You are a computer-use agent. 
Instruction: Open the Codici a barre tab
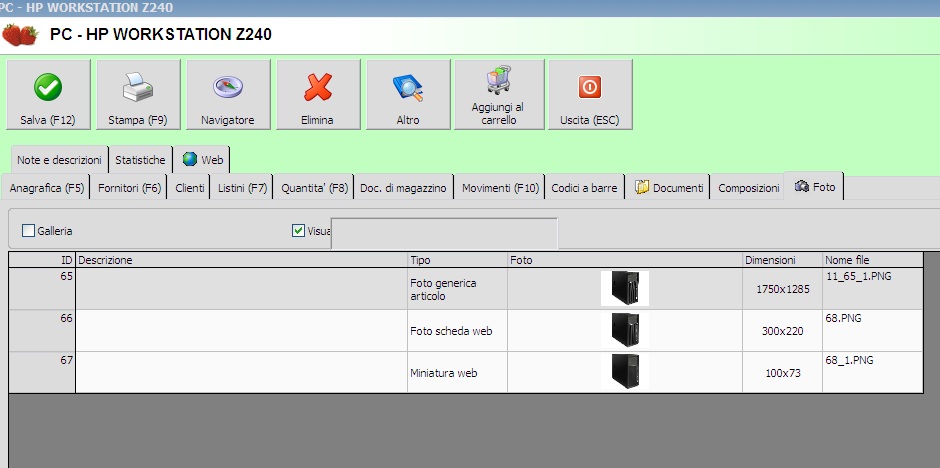(x=584, y=188)
